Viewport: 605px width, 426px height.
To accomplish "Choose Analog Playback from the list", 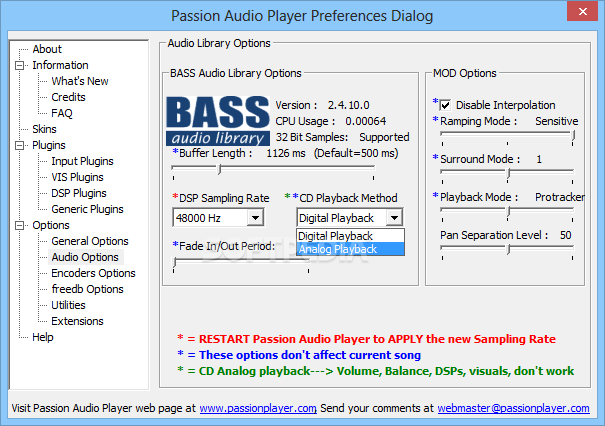I will click(x=350, y=249).
